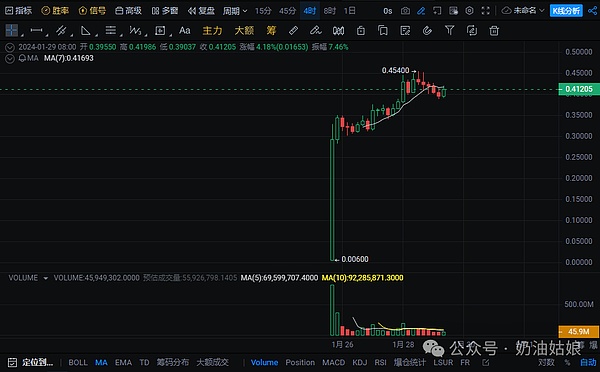The image size is (600, 372).
Task: Select the Aa text annotation tool
Action: (185, 30)
